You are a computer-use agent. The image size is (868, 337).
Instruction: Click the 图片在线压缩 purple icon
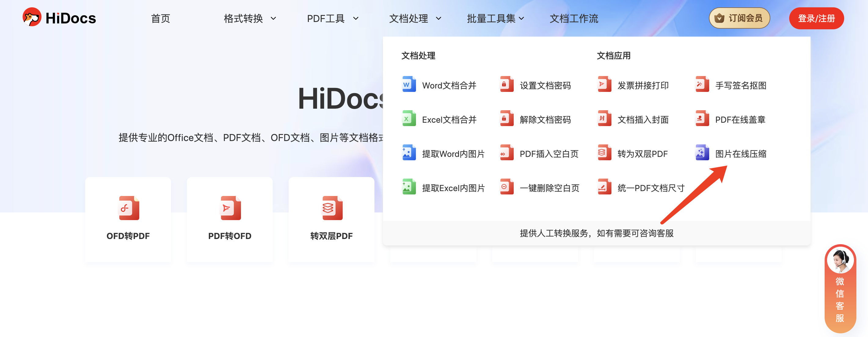pos(702,153)
